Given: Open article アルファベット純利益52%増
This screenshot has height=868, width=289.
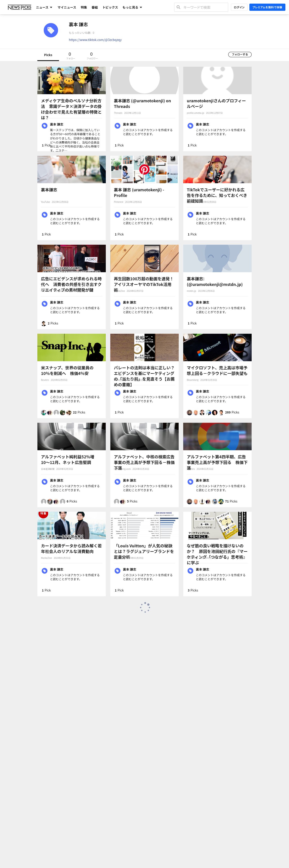Looking at the screenshot, I should click(68, 460).
